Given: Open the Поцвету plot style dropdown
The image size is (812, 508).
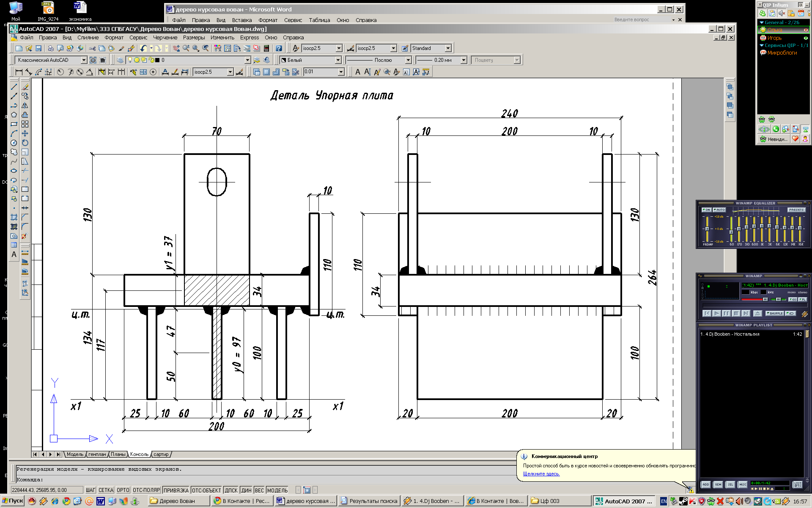Looking at the screenshot, I should pyautogui.click(x=517, y=60).
